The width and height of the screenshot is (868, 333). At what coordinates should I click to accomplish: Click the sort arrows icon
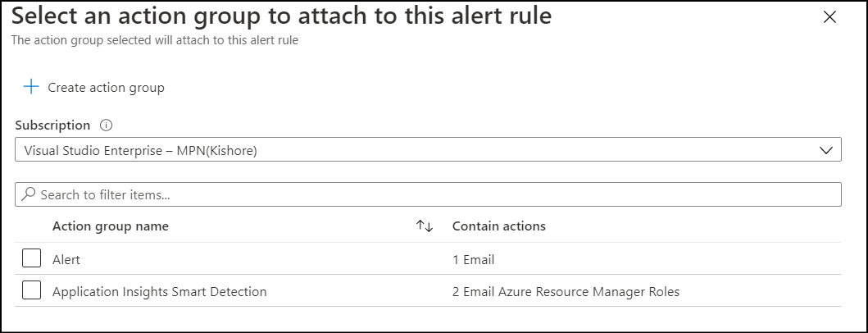(x=425, y=226)
